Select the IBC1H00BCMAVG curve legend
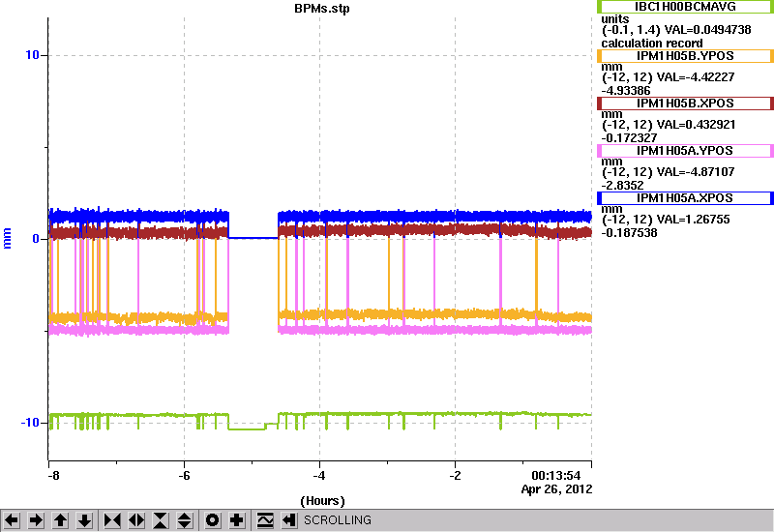This screenshot has width=774, height=532. (x=685, y=7)
